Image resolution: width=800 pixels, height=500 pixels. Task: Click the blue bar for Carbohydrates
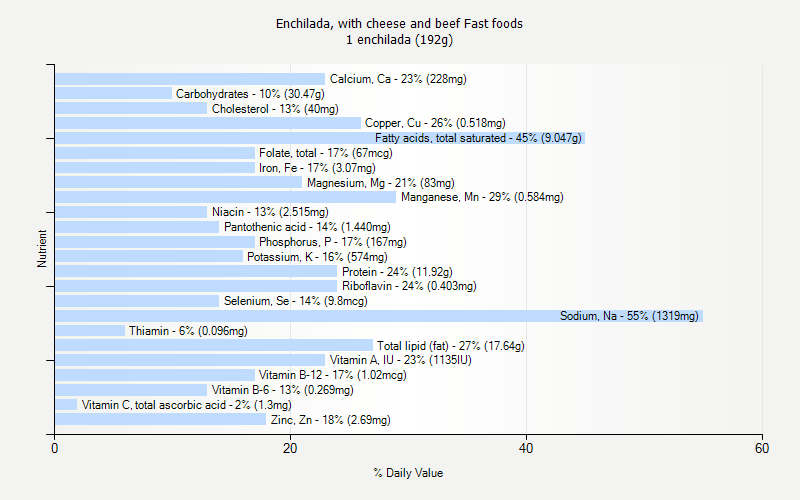coord(113,93)
